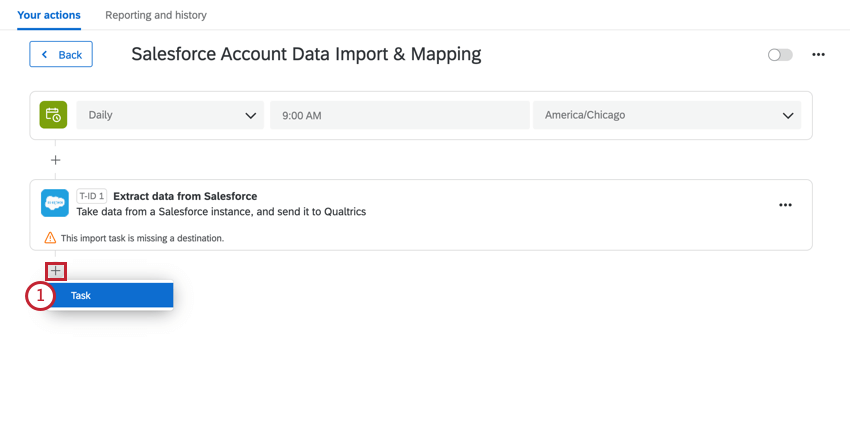Click the orange warning triangle icon
Screen dimensions: 850x425
click(x=50, y=237)
